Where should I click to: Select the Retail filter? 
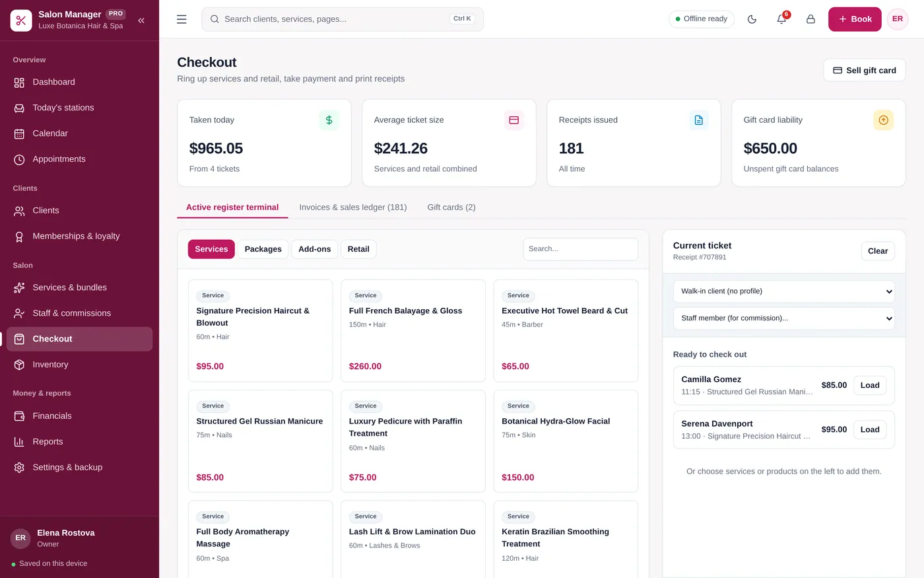pos(358,249)
